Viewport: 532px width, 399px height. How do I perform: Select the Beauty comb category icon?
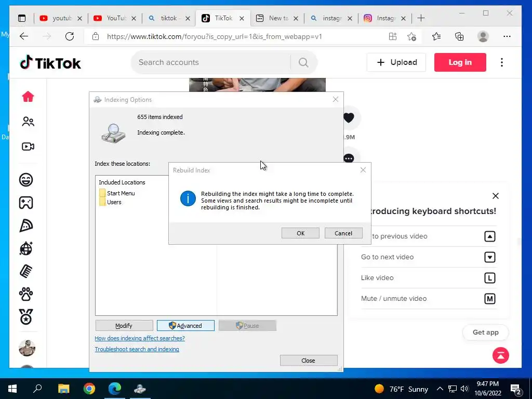[26, 271]
